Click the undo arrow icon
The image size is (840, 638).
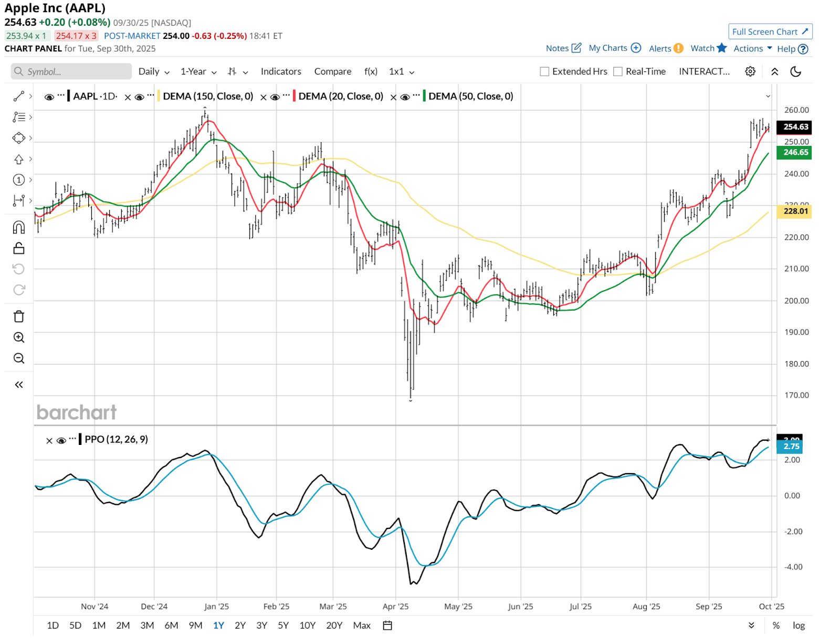18,269
